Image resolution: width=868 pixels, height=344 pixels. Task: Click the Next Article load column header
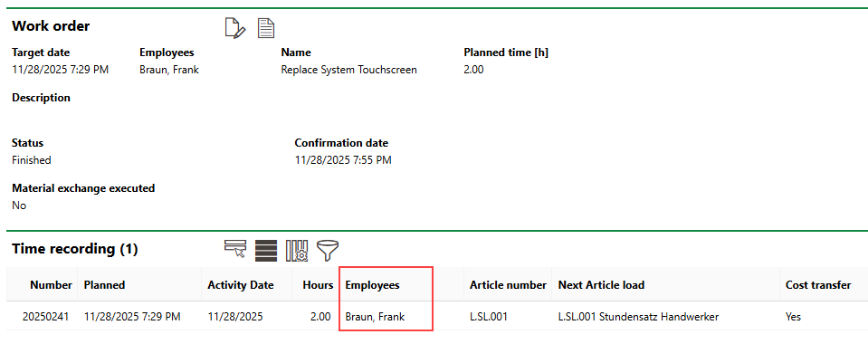601,285
